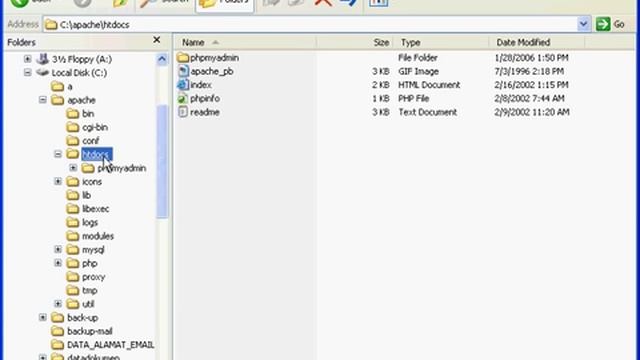Click the Folders toolbar button
640x360 pixels.
(x=224, y=5)
